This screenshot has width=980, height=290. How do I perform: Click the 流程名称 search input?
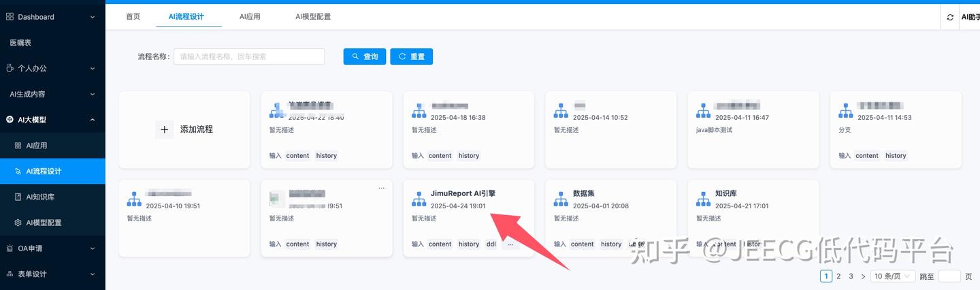[249, 57]
